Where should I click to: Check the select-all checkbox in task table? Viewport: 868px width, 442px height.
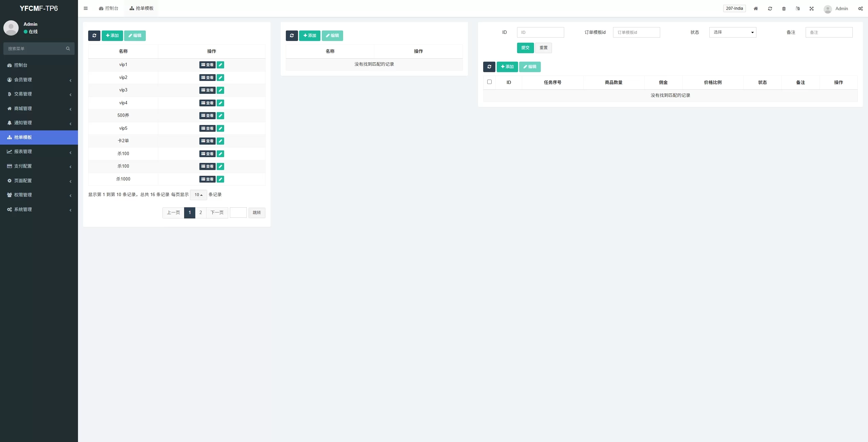[489, 82]
